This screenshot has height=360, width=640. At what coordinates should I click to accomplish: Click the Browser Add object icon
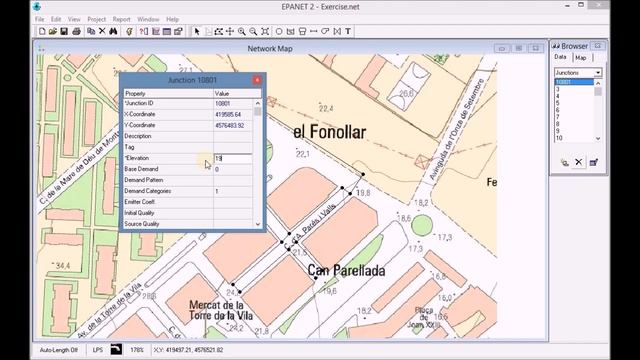click(x=565, y=162)
